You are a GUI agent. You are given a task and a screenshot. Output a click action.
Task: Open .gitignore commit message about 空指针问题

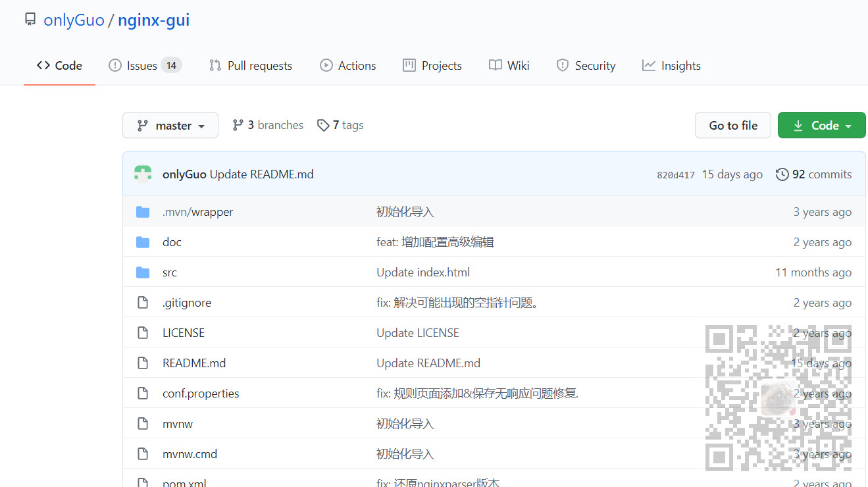pos(458,303)
